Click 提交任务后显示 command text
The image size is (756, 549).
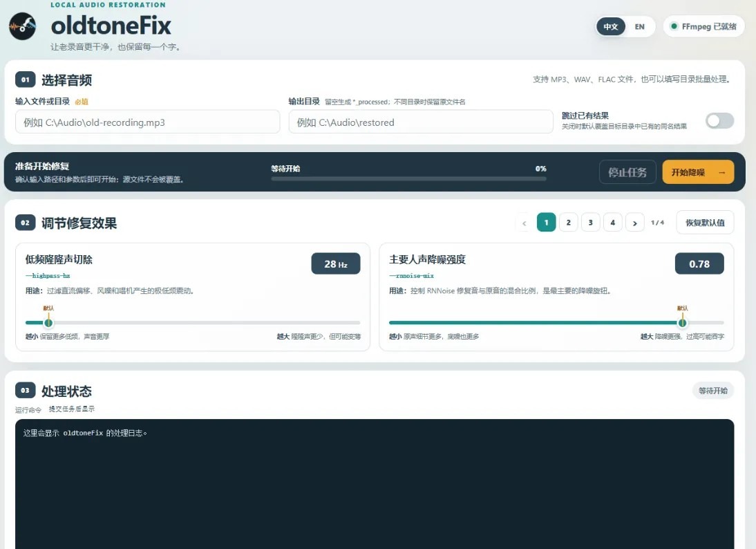tap(71, 409)
